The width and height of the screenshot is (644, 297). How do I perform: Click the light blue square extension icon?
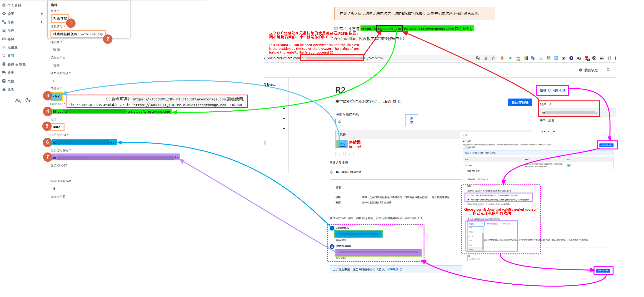pyautogui.click(x=556, y=58)
